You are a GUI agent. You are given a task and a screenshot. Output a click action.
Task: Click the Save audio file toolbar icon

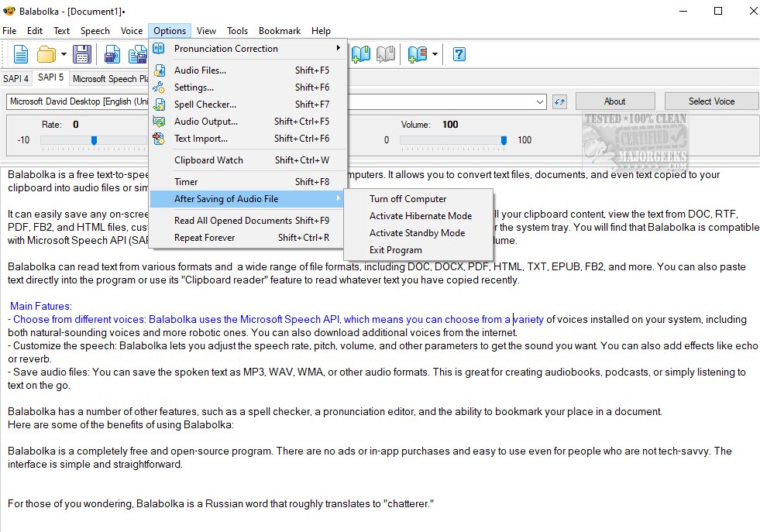112,54
